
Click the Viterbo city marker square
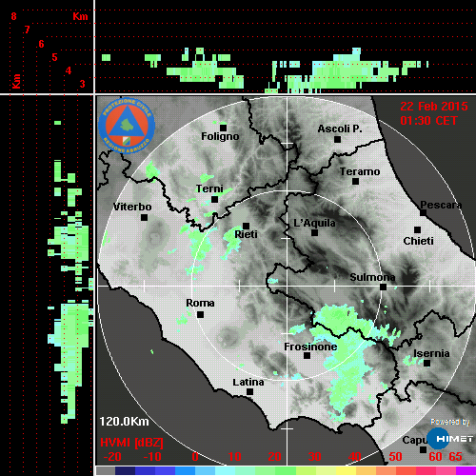click(144, 218)
